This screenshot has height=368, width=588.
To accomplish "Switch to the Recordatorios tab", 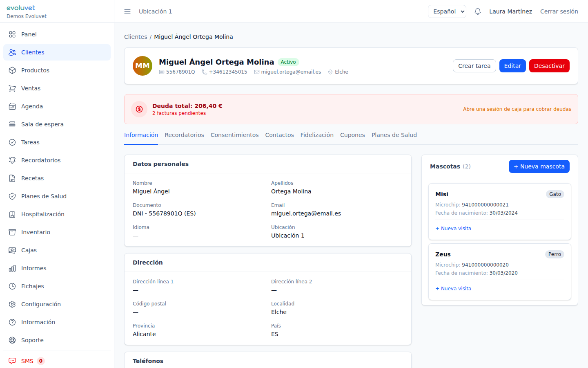I will pyautogui.click(x=184, y=135).
